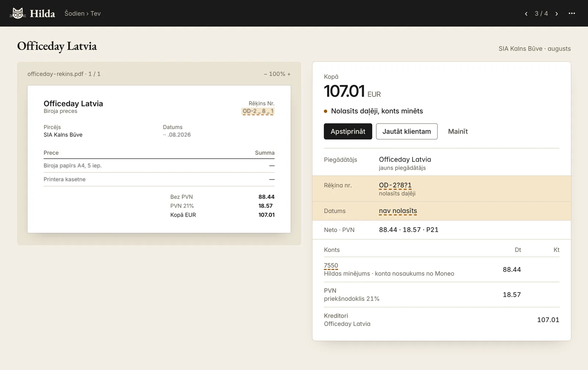
Task: Click 'SIA Kalns Būve · augusts' client label
Action: coord(535,49)
